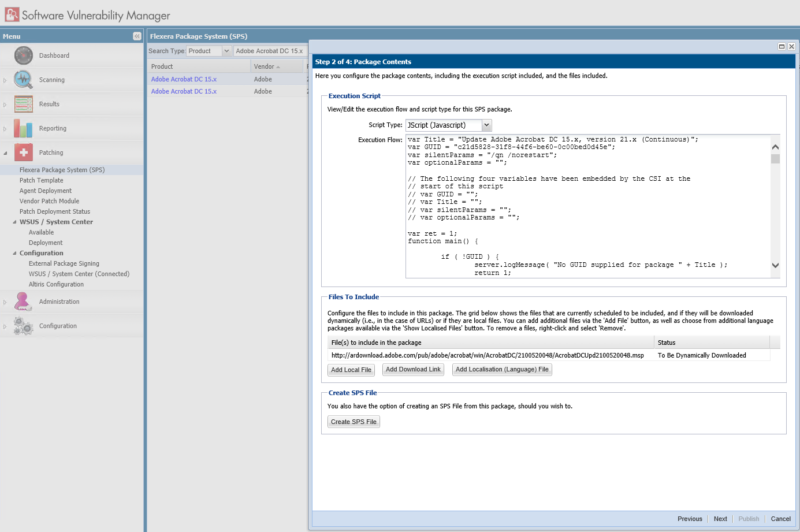Open the Search Type dropdown arrow
Screen dimensions: 800x532
coord(226,51)
